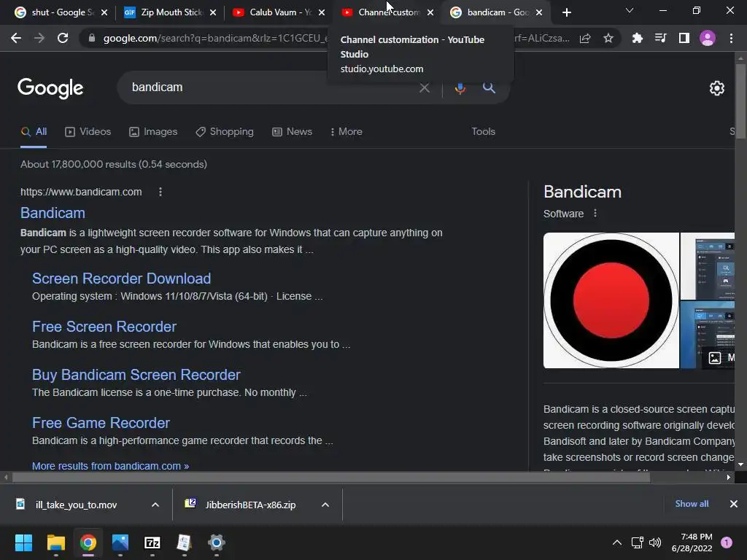Close the Zip Mouth Stick tab
Image resolution: width=747 pixels, height=560 pixels.
coord(213,12)
